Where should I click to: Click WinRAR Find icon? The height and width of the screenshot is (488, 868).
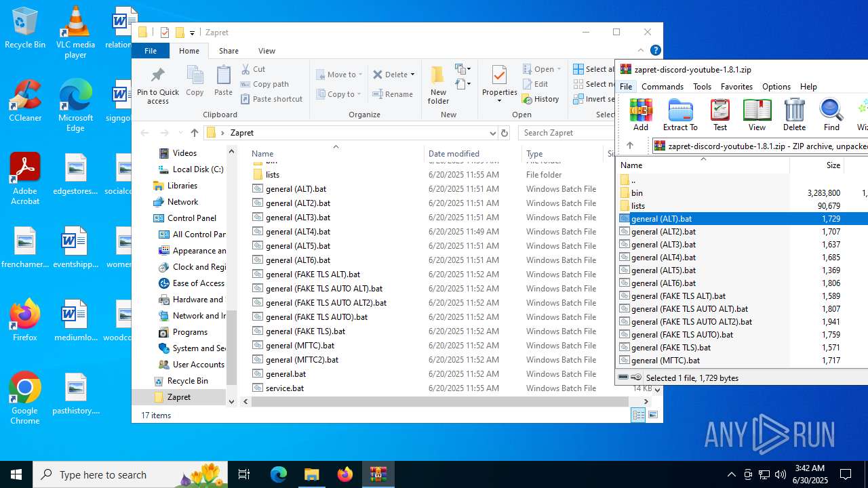(x=831, y=115)
